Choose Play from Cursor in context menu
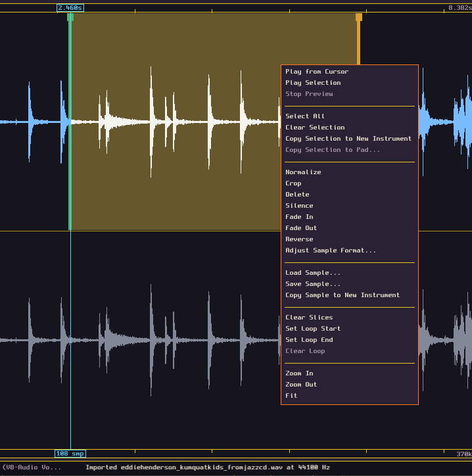Viewport: 472px width, 476px height. (x=350, y=72)
